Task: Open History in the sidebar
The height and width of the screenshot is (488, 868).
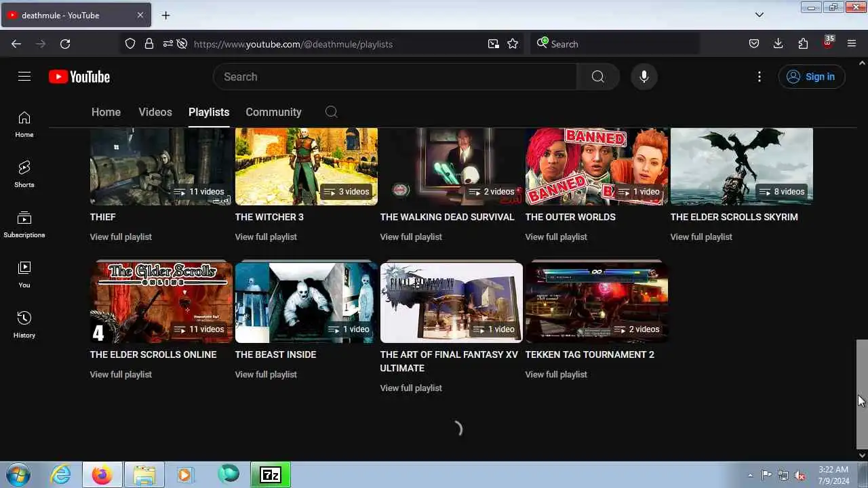Action: 24,325
